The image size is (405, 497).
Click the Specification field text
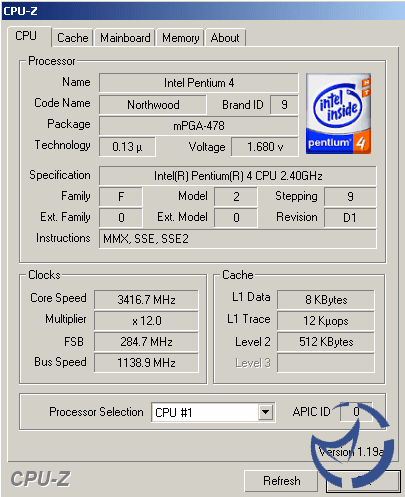tap(238, 176)
